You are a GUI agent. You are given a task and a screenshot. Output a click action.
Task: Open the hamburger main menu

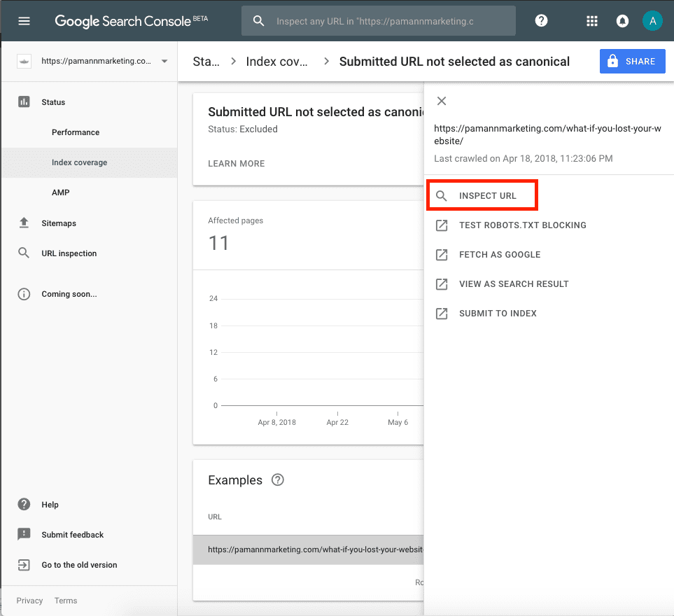(x=24, y=20)
